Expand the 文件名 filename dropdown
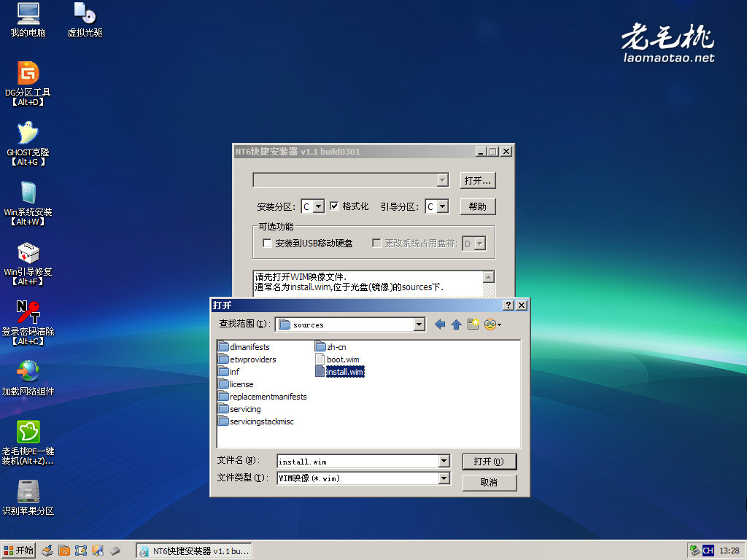The width and height of the screenshot is (747, 560). [x=444, y=461]
